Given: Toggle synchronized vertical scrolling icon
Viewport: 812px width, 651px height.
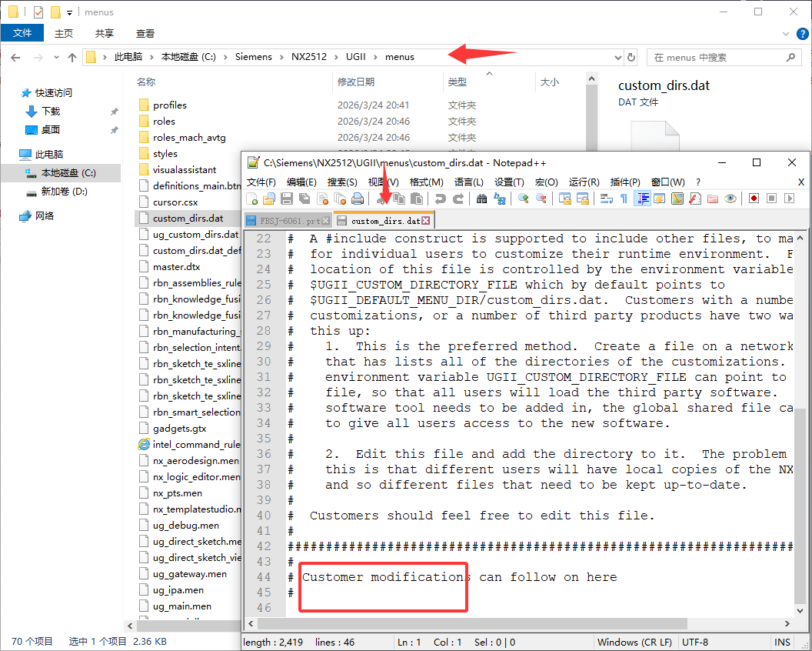Looking at the screenshot, I should pyautogui.click(x=565, y=199).
